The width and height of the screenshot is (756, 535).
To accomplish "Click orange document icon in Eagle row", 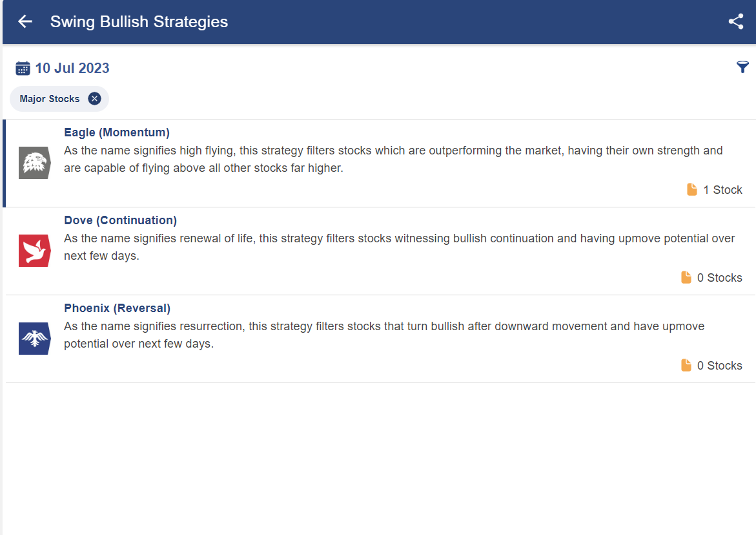I will (692, 189).
